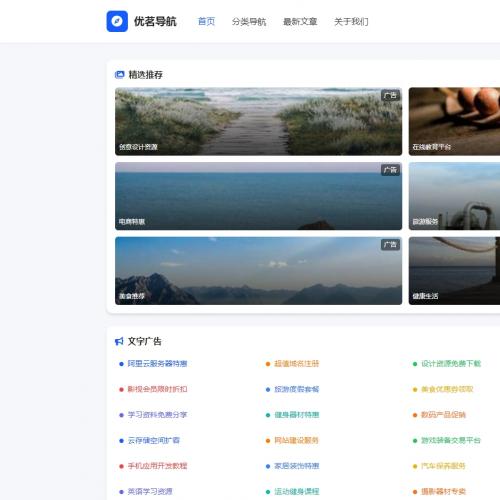Follow the 网站建设服务 link
Image resolution: width=500 pixels, height=500 pixels.
(x=296, y=440)
